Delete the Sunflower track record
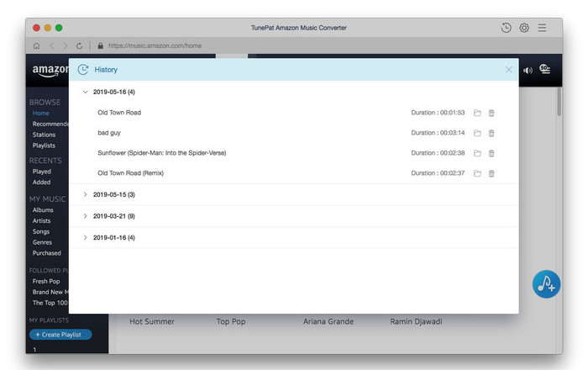 point(491,153)
